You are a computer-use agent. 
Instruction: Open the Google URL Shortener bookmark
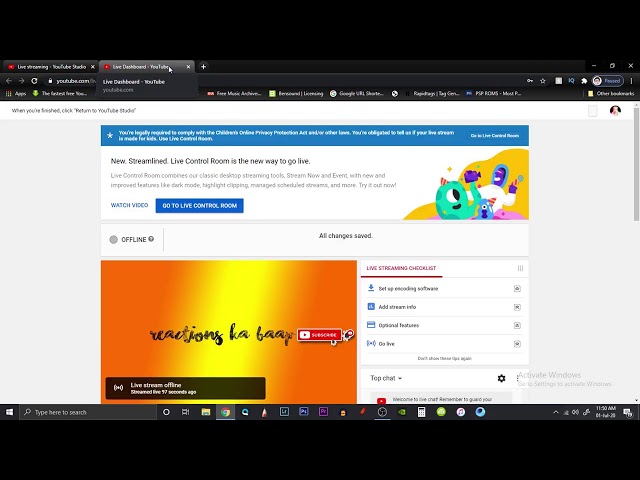point(357,93)
